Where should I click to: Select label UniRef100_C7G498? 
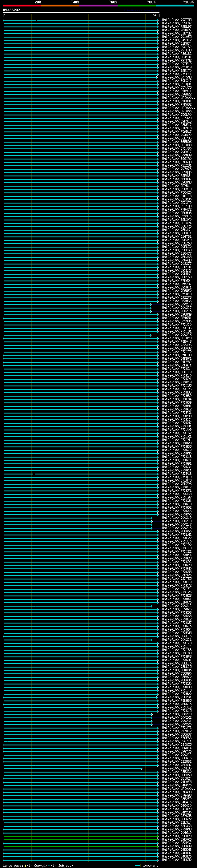coord(176,792)
